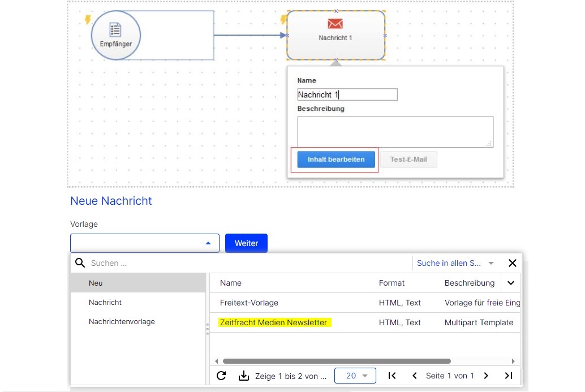Select Zeitfracht Medien Newsletter template

[x=273, y=322]
